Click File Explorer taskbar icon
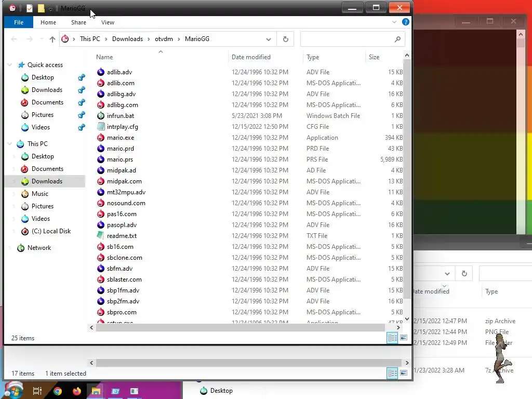Viewport: 532px width, 399px height. [x=96, y=391]
